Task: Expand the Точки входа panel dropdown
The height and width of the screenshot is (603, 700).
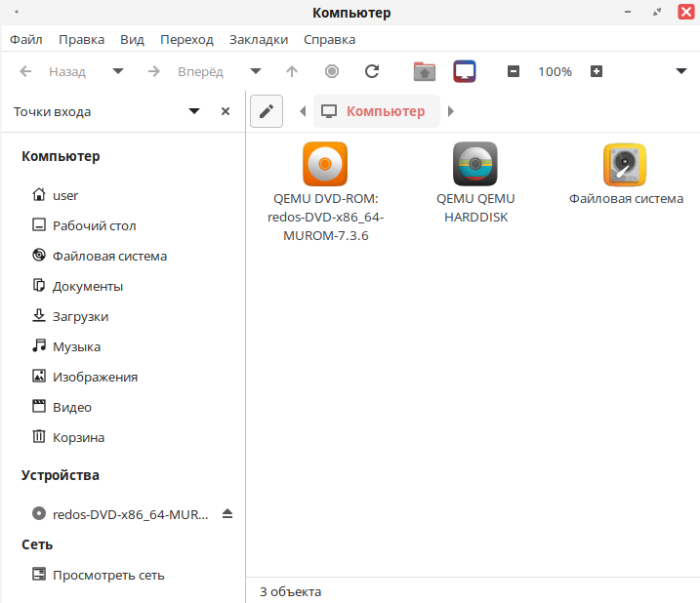Action: click(x=194, y=111)
